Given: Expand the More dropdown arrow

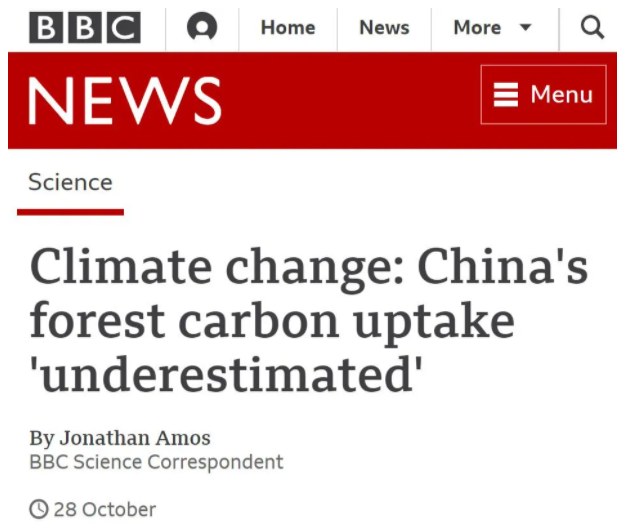Looking at the screenshot, I should 526,28.
